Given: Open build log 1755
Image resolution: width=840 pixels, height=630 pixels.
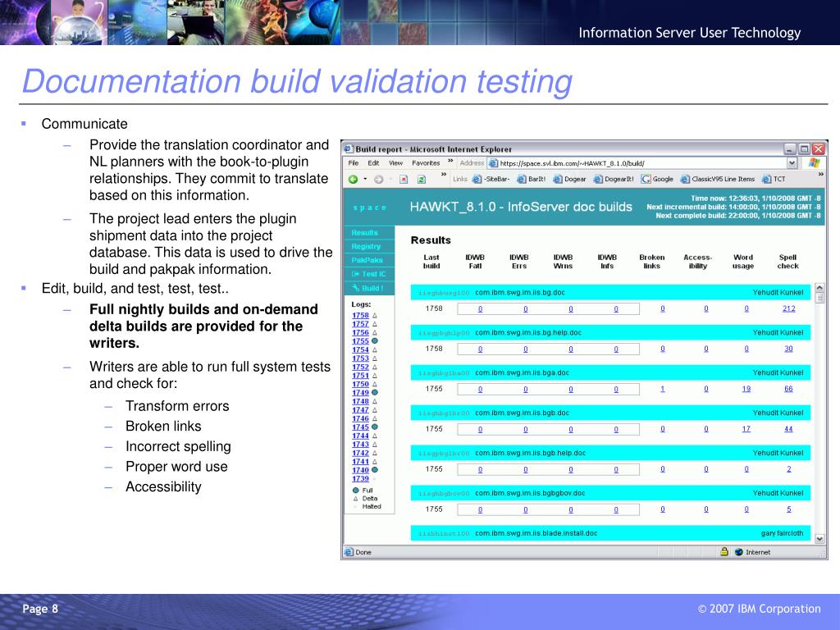Looking at the screenshot, I should coord(360,341).
